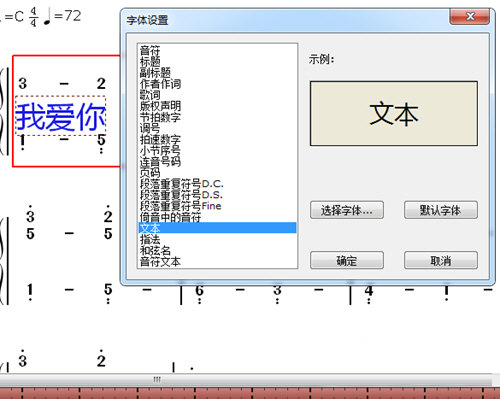Choose 页码 entry
Screen dimensions: 500x399
(217, 172)
